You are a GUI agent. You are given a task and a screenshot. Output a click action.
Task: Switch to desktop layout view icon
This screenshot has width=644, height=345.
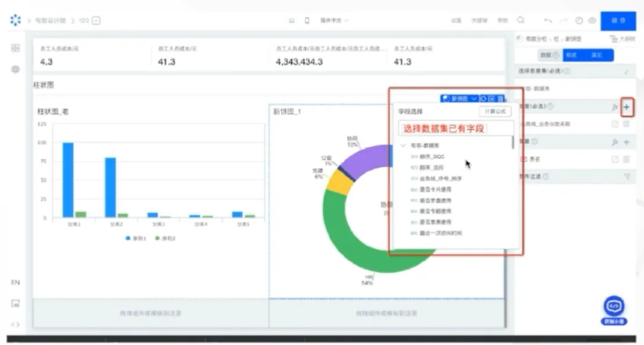pyautogui.click(x=291, y=20)
